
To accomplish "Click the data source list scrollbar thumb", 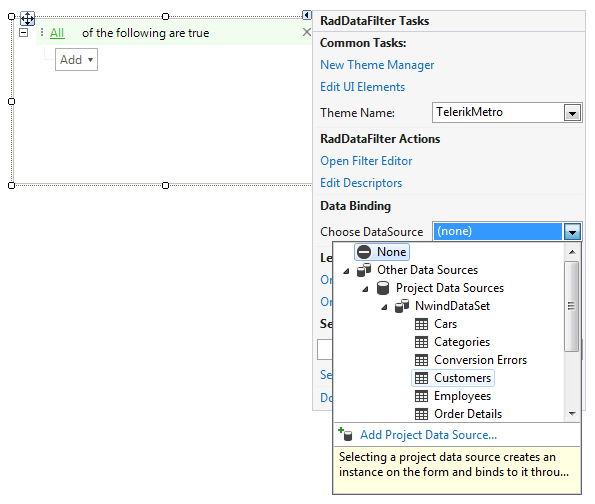I will click(x=571, y=306).
